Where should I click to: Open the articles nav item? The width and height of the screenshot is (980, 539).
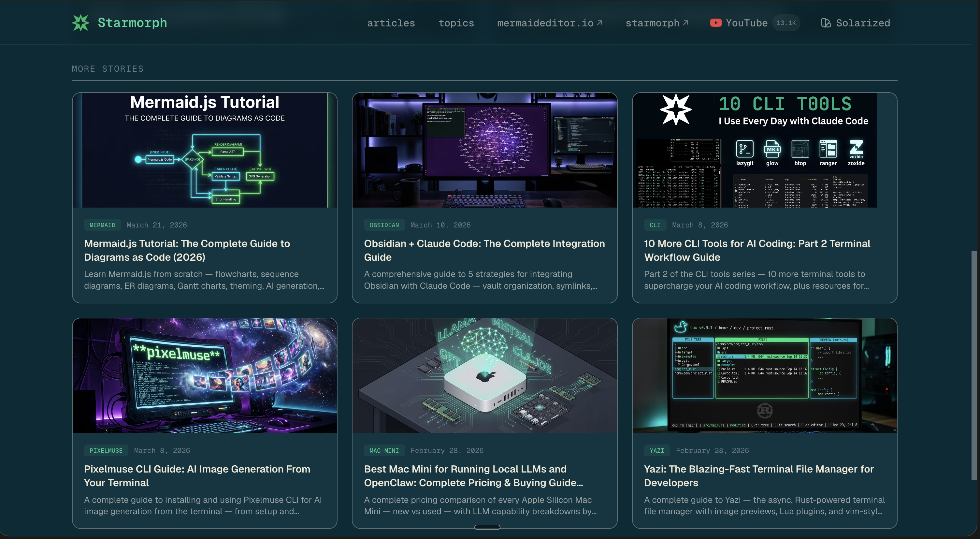click(391, 23)
